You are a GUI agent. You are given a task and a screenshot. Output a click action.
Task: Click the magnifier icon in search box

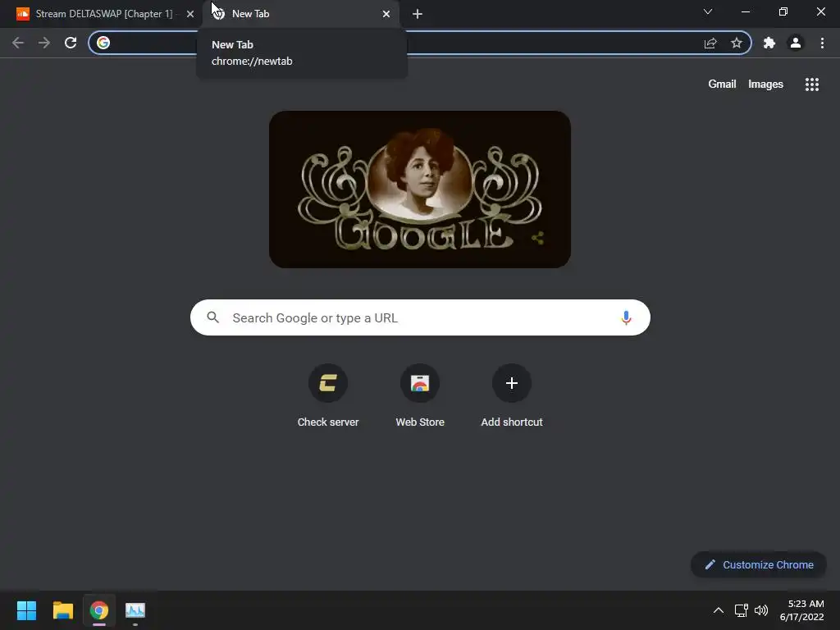(212, 317)
